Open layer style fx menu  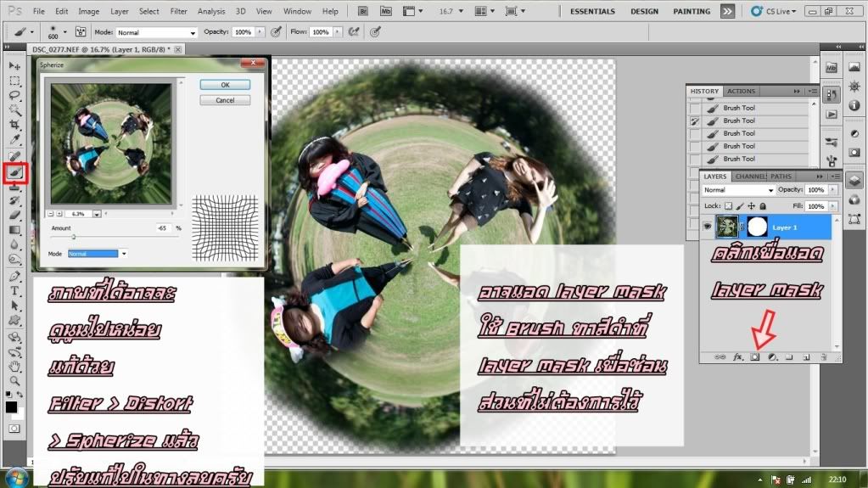pyautogui.click(x=737, y=357)
